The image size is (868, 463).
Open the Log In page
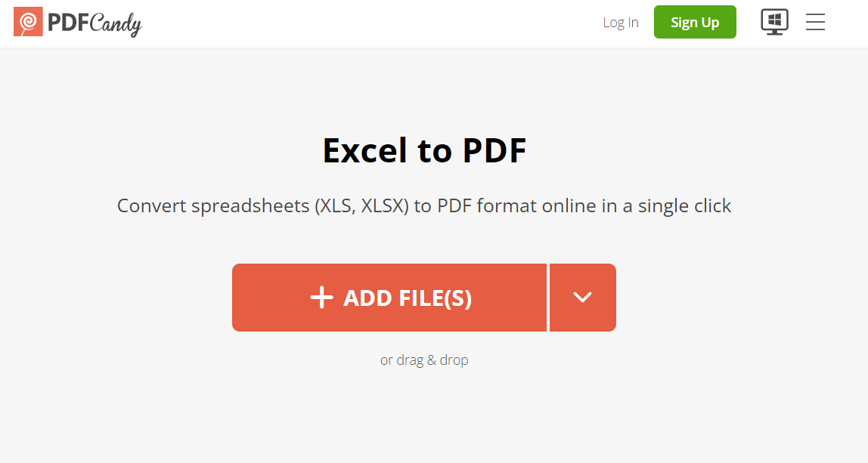click(621, 22)
